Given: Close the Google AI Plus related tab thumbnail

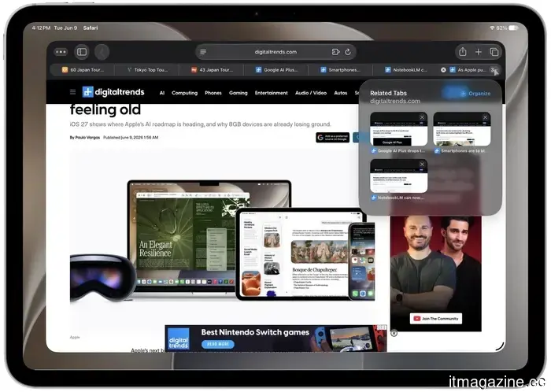Looking at the screenshot, I should click(423, 117).
